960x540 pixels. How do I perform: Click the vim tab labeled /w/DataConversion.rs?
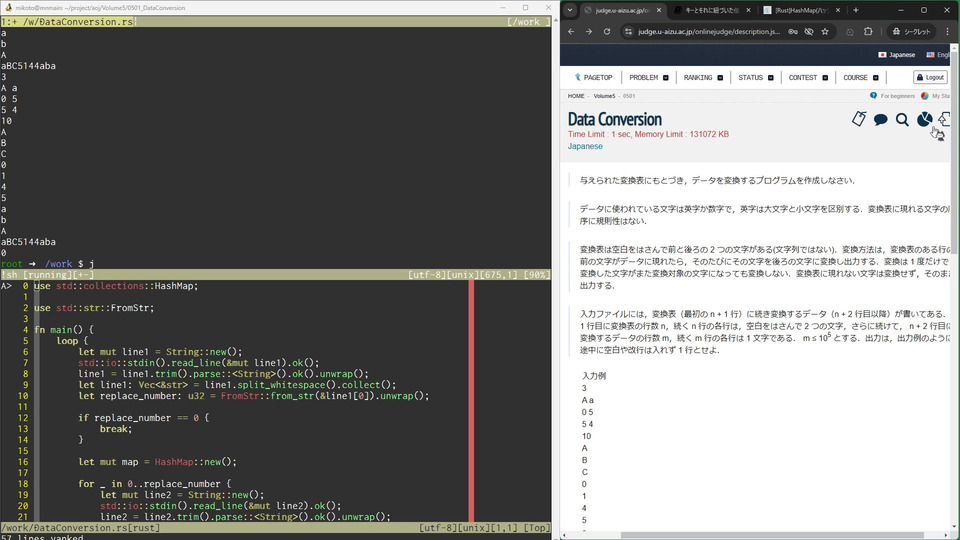point(67,21)
